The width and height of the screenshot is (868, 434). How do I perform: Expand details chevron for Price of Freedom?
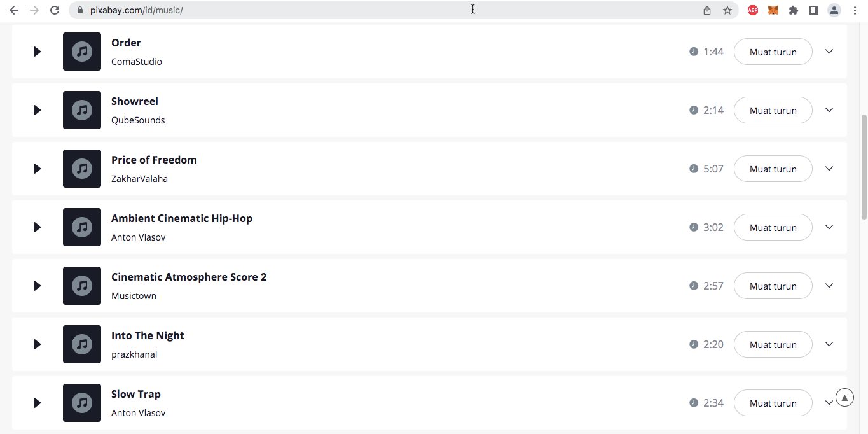[829, 169]
